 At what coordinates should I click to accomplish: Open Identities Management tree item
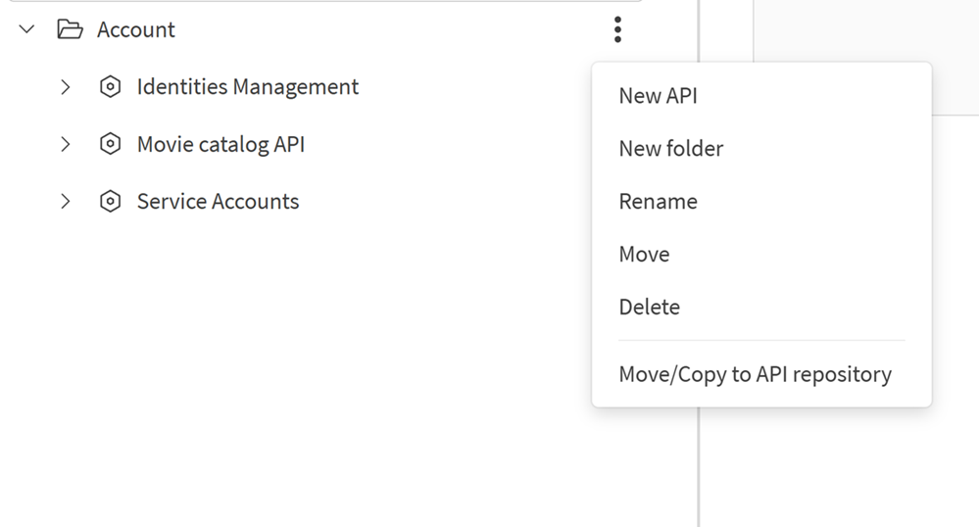point(247,87)
